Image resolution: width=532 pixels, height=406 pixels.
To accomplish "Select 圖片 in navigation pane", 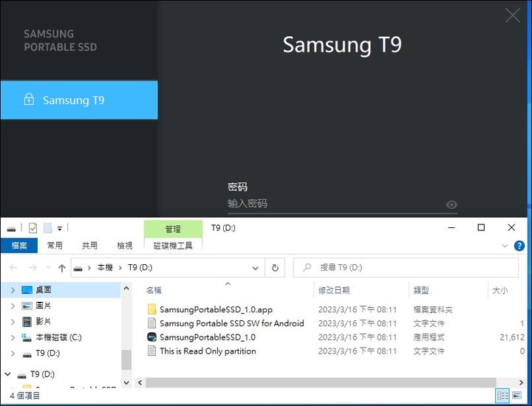I will 44,306.
